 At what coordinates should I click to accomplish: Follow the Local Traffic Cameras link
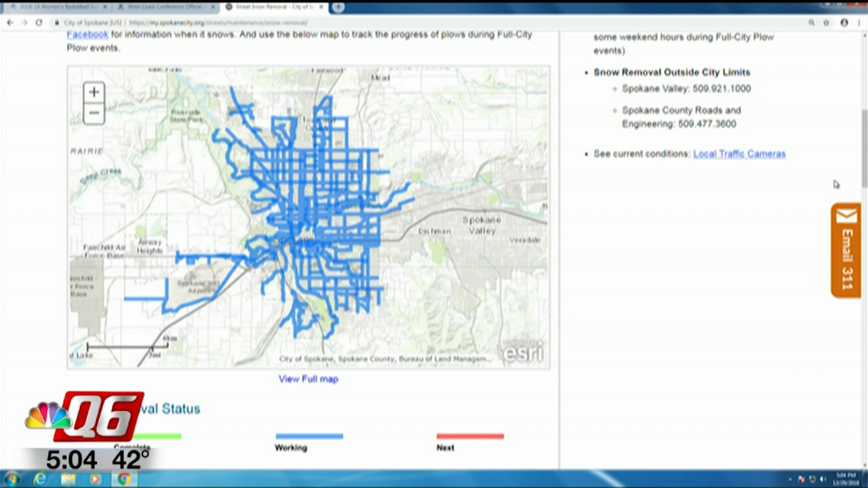(x=738, y=154)
